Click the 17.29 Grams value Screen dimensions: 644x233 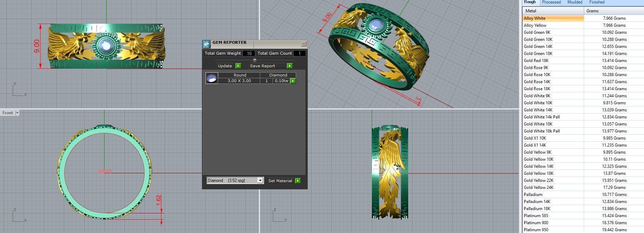614,188
